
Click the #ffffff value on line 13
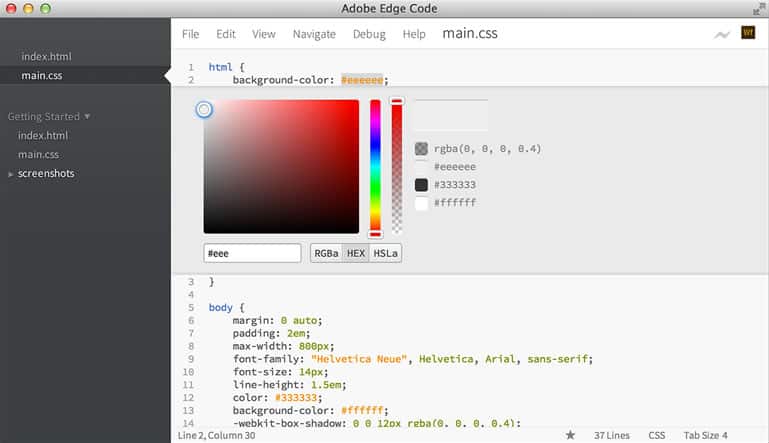point(362,410)
